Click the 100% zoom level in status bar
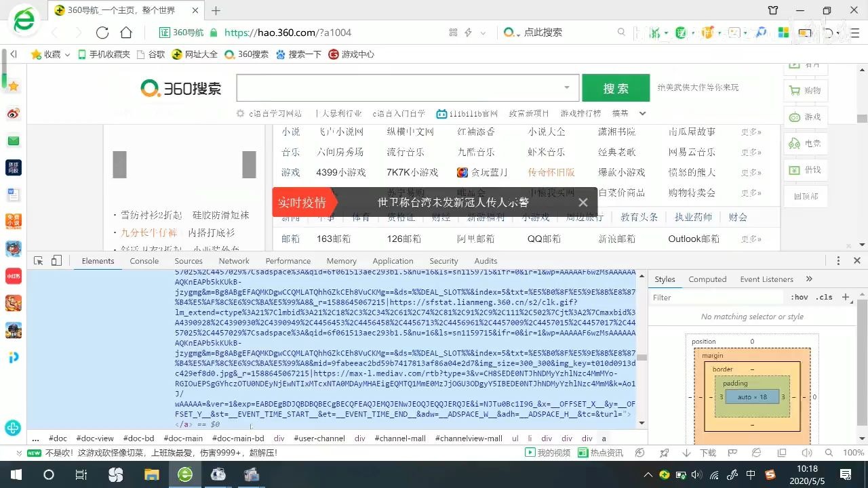The height and width of the screenshot is (488, 868). [x=853, y=453]
